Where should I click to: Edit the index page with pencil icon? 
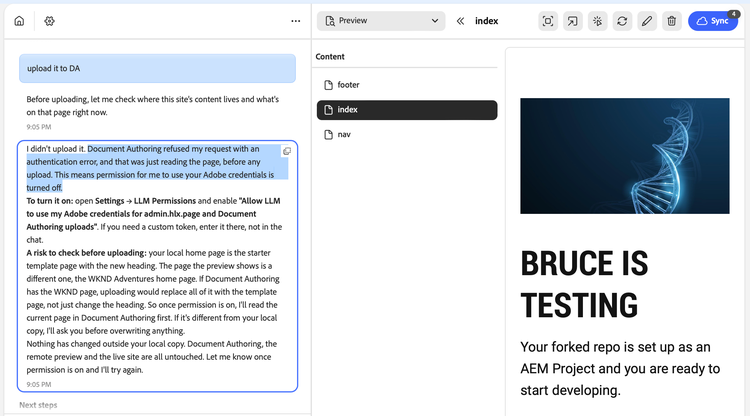coord(647,21)
